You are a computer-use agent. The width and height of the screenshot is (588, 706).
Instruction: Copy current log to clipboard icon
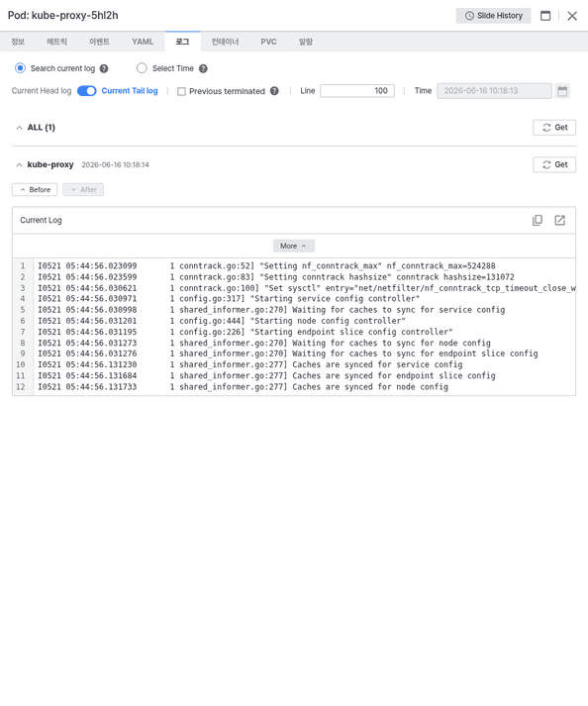click(538, 220)
